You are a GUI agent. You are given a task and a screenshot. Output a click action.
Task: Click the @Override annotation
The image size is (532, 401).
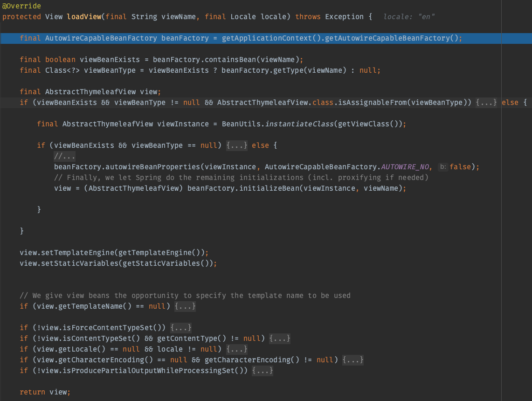(x=21, y=6)
